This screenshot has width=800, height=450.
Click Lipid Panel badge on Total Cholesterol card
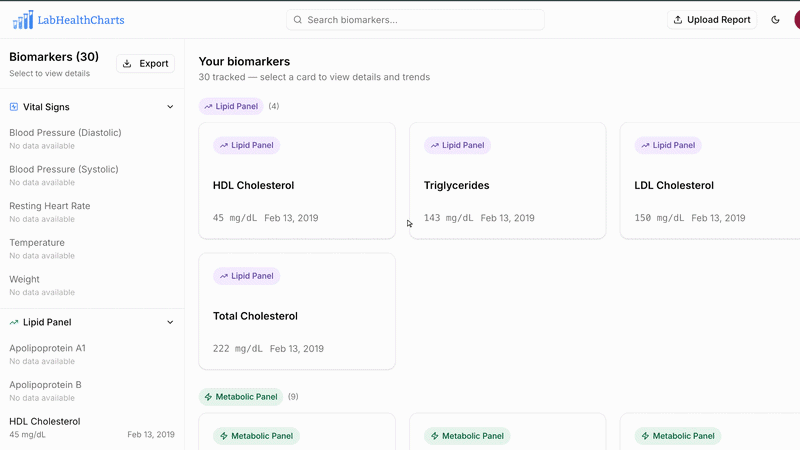pyautogui.click(x=246, y=276)
